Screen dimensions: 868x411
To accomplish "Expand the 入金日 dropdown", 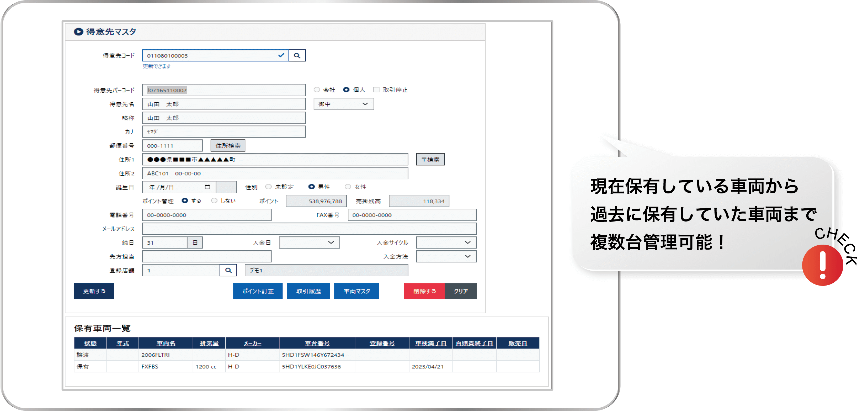I will click(x=309, y=243).
